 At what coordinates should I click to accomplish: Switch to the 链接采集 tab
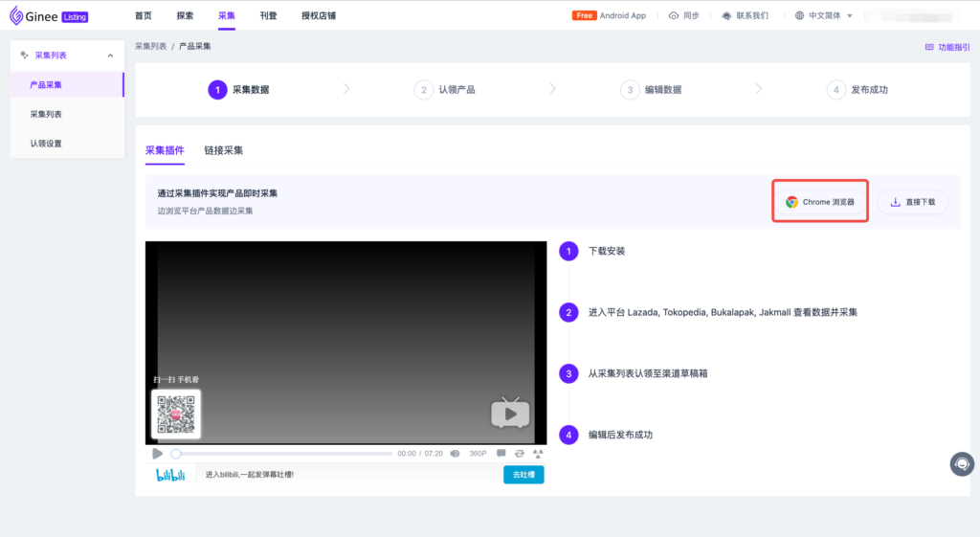[223, 150]
